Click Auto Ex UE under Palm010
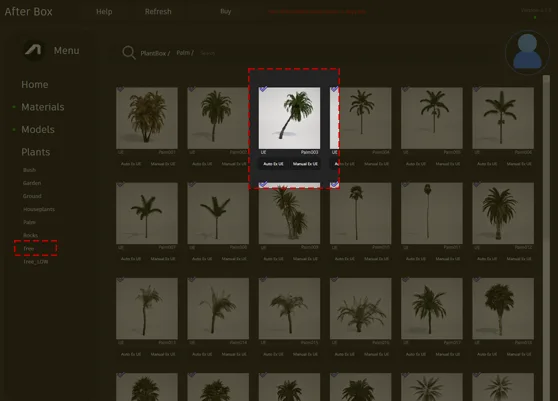 [x=344, y=259]
